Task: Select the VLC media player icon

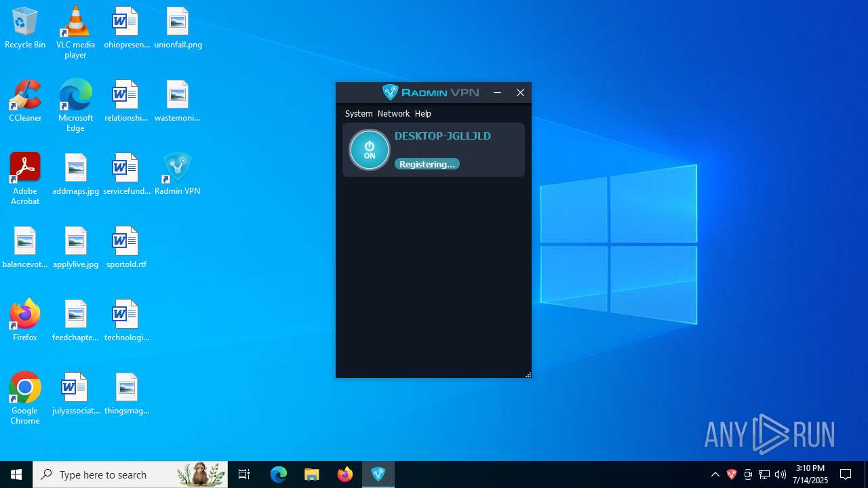Action: point(75,33)
